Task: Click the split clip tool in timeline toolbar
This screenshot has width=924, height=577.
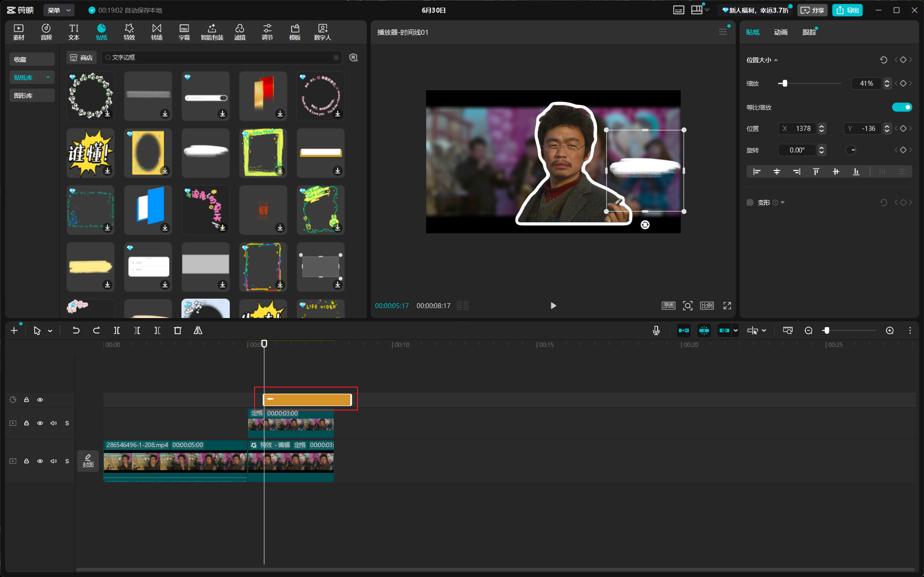Action: 117,331
